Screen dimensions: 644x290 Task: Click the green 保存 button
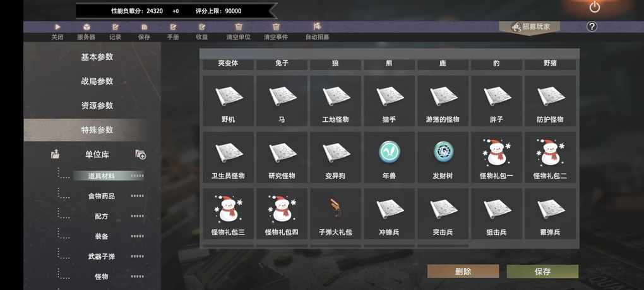[542, 272]
